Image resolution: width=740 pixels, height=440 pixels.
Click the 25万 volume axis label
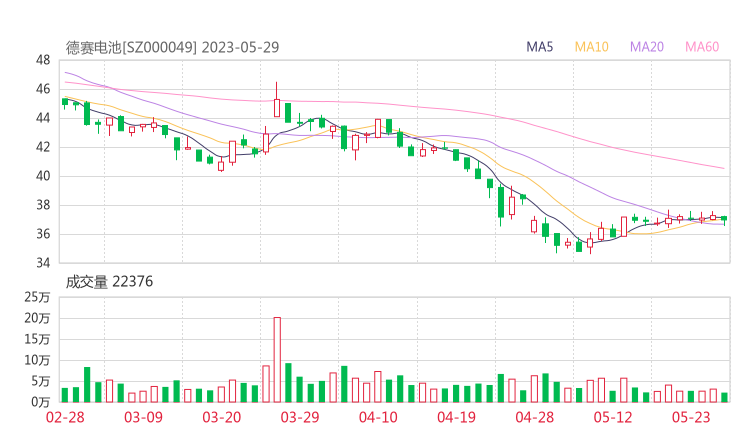37,297
